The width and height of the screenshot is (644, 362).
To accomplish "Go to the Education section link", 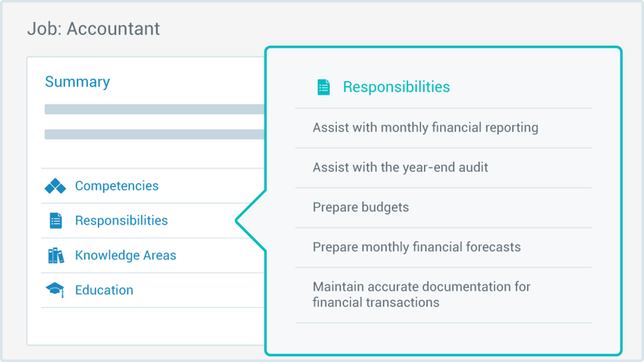I will [x=104, y=290].
